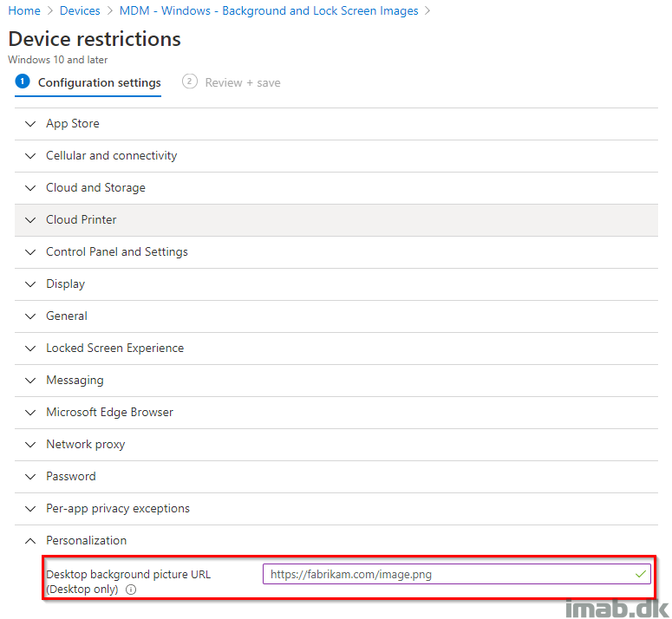Expand Control Panel and Settings
The height and width of the screenshot is (619, 672).
336,252
